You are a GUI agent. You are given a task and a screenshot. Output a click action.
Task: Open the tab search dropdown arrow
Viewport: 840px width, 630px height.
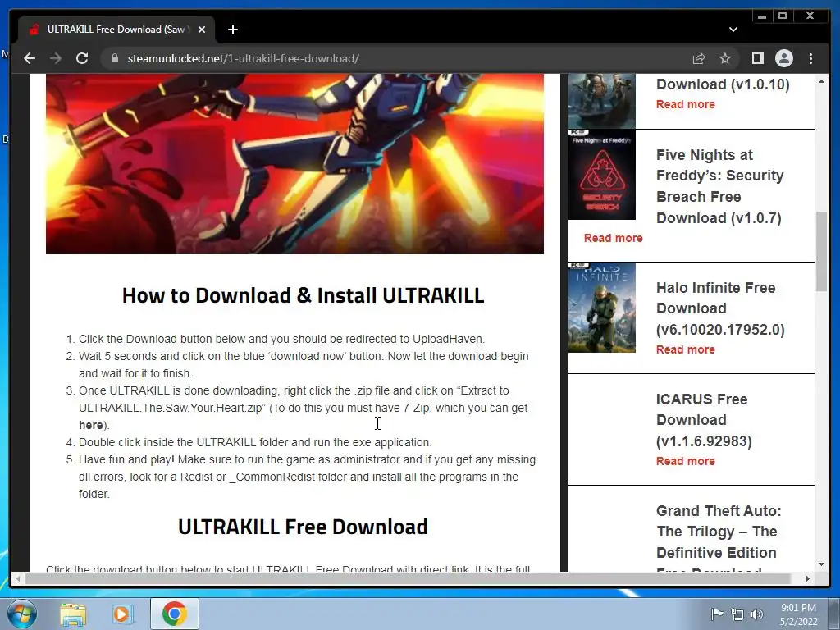tap(733, 30)
